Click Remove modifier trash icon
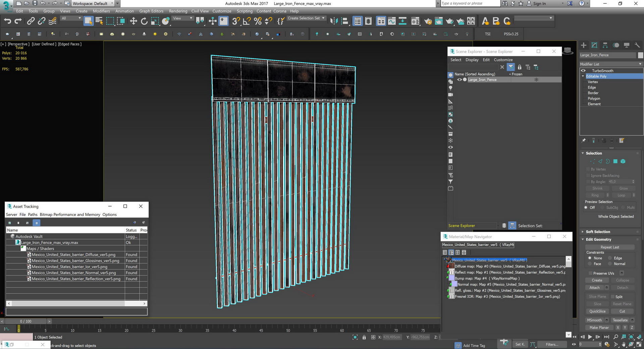 tap(612, 140)
